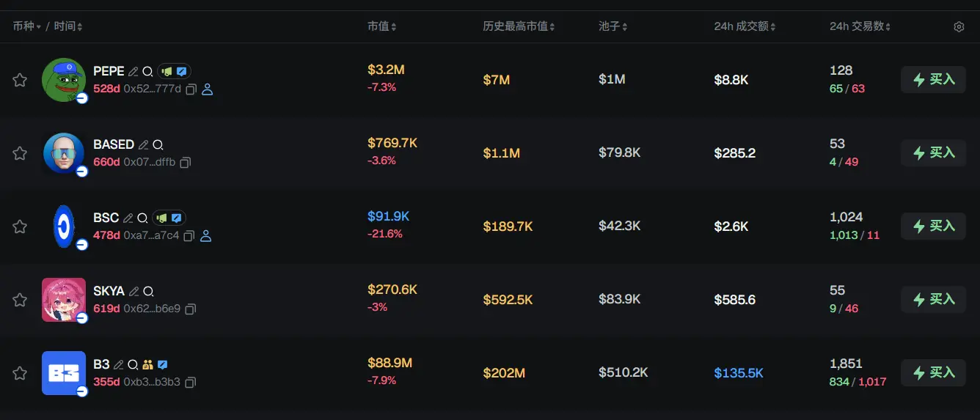Screen dimensions: 980x420
Task: Click the edit pencil next to BASED
Action: click(x=144, y=145)
